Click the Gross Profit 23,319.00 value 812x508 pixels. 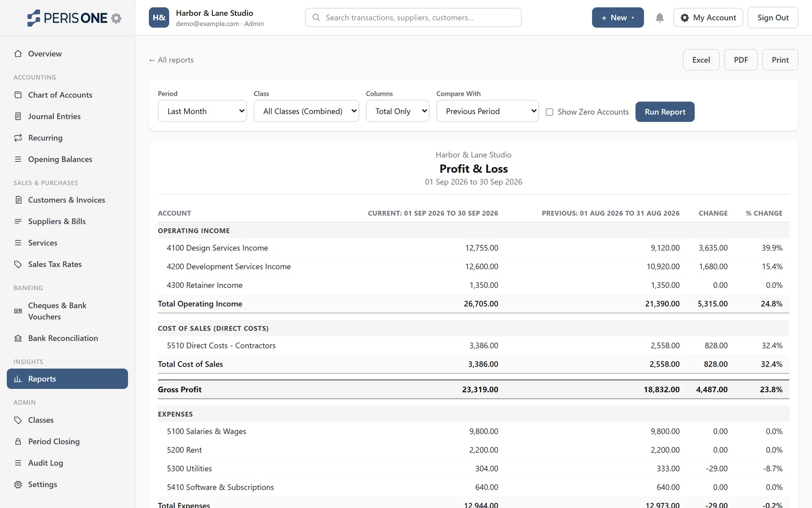click(480, 390)
